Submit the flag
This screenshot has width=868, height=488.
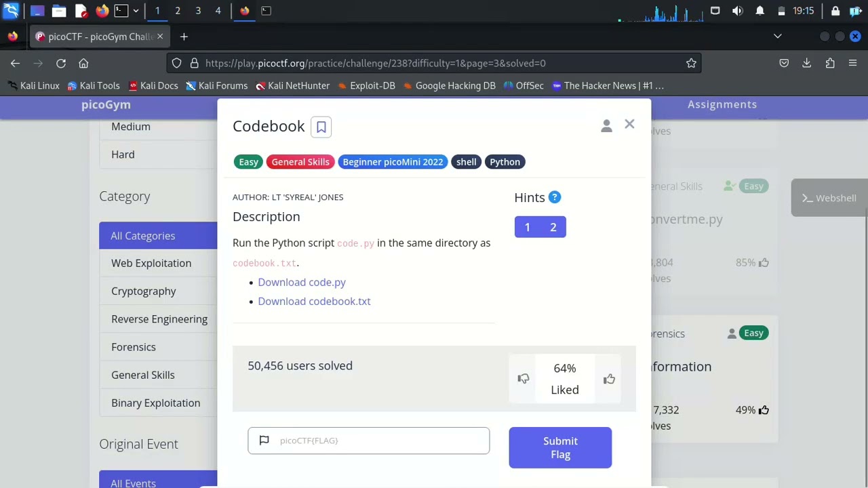pyautogui.click(x=560, y=447)
